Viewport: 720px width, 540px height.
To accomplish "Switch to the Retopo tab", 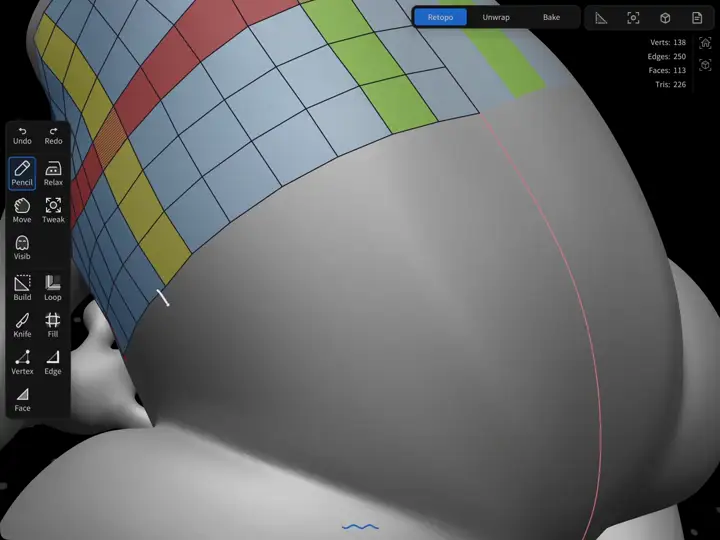I will (x=440, y=17).
